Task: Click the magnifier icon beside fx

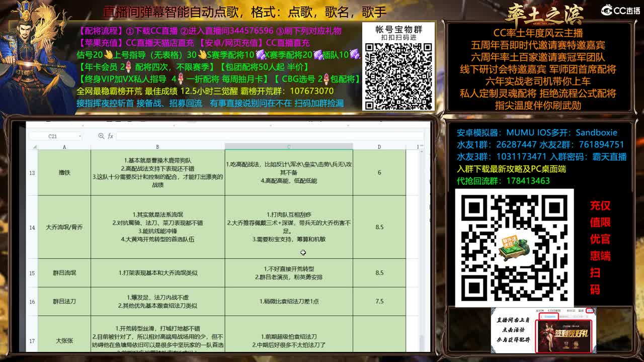Action: coord(101,136)
